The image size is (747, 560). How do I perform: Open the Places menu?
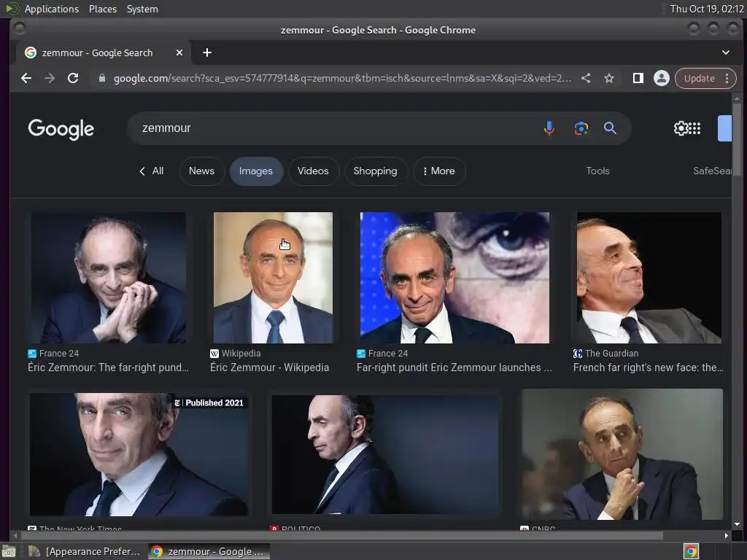[103, 9]
